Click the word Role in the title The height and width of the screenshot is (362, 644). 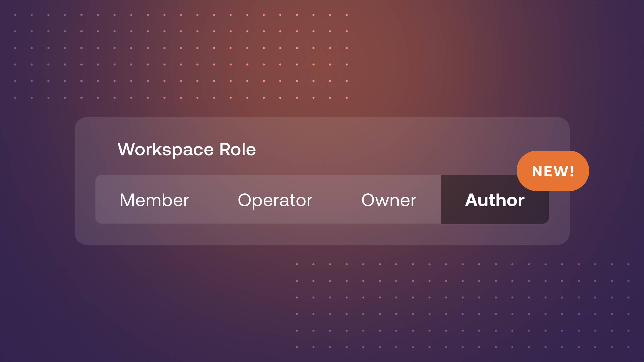click(x=237, y=149)
